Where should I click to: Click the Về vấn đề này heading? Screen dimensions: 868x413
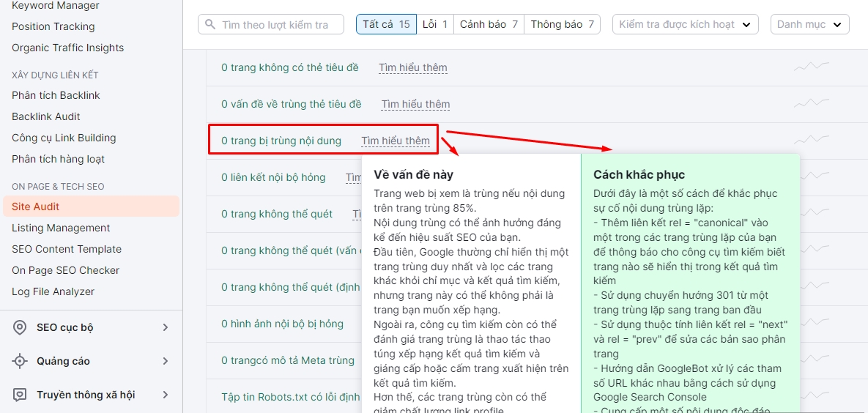coord(414,175)
